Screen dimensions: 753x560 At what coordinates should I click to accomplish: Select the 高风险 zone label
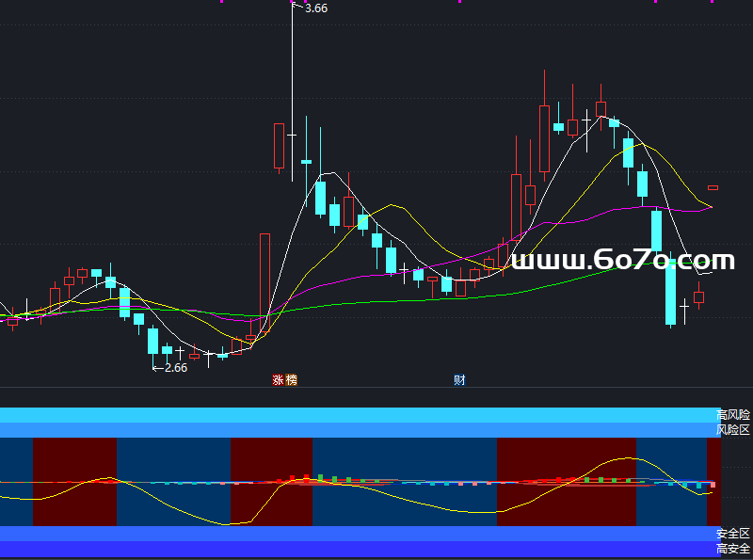(733, 414)
